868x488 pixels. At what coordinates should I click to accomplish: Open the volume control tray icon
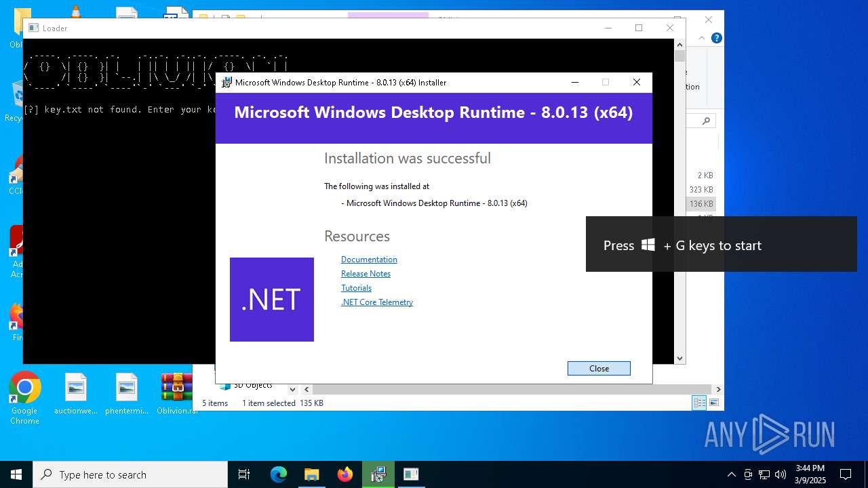pyautogui.click(x=781, y=474)
